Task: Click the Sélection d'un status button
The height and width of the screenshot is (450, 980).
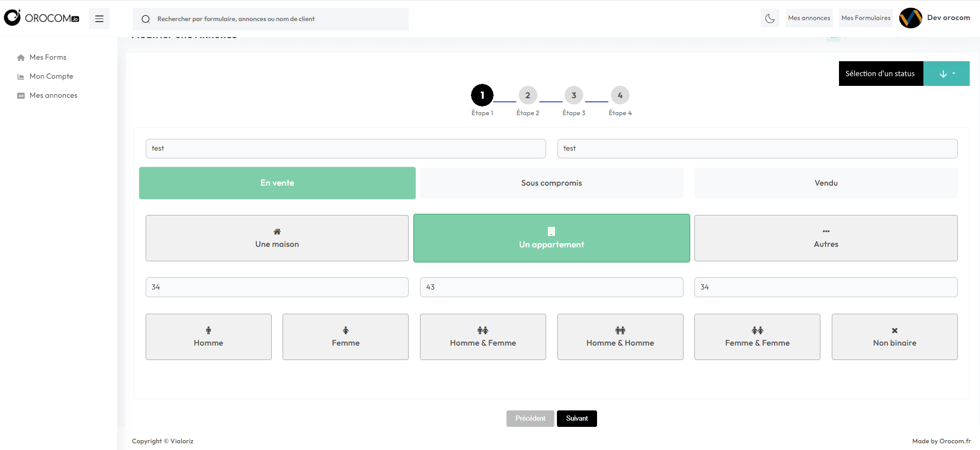Action: pos(880,74)
